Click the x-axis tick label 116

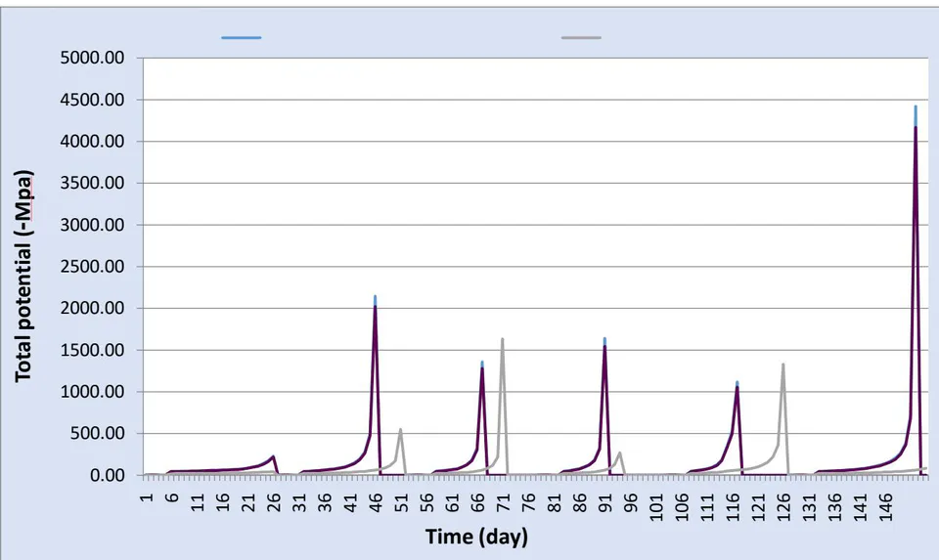[x=733, y=507]
